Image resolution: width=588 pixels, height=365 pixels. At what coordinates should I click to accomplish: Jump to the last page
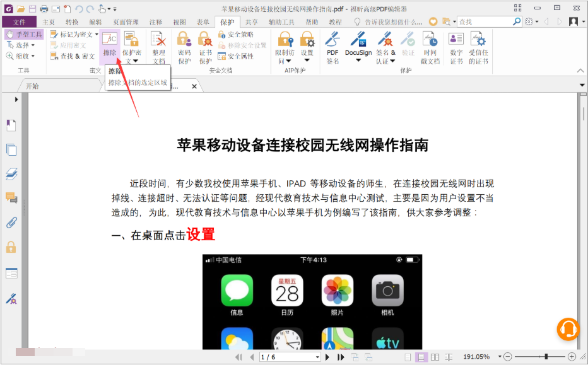pos(341,357)
